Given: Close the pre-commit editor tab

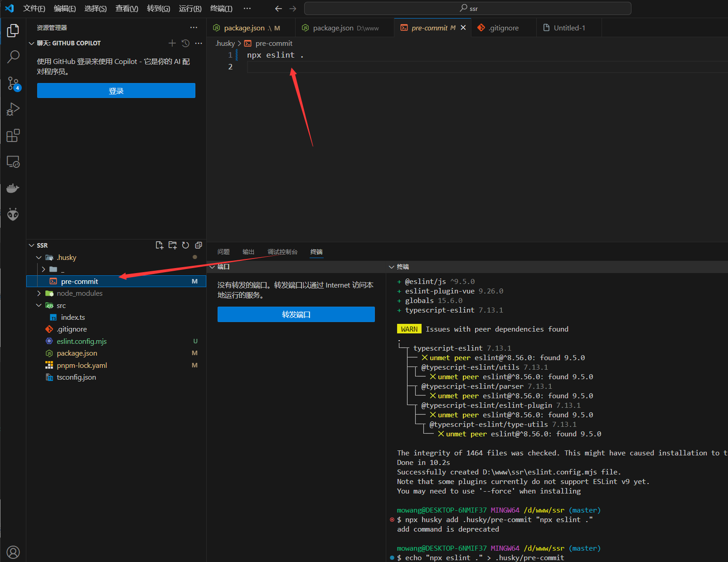Looking at the screenshot, I should click(x=463, y=28).
